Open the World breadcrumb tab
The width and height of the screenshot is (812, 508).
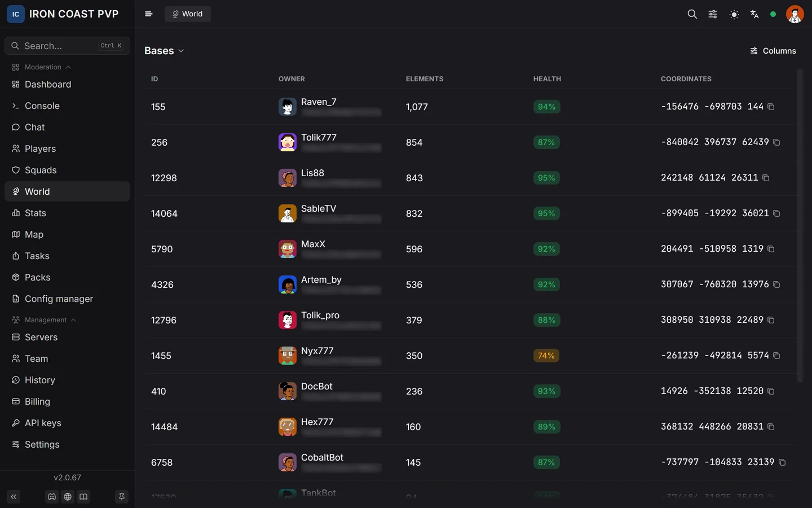pyautogui.click(x=187, y=14)
